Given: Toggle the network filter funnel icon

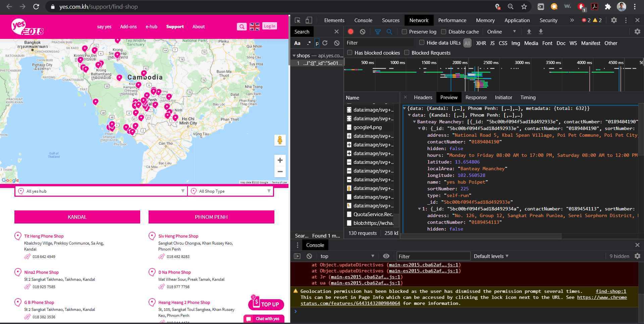Looking at the screenshot, I should (378, 31).
